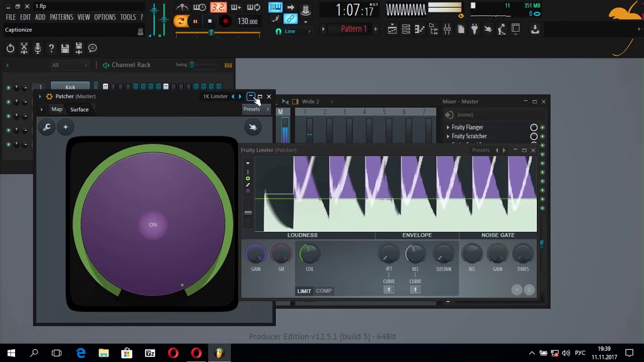Click the plus add button in Patcher
Viewport: 644px width, 362px height.
tap(65, 127)
